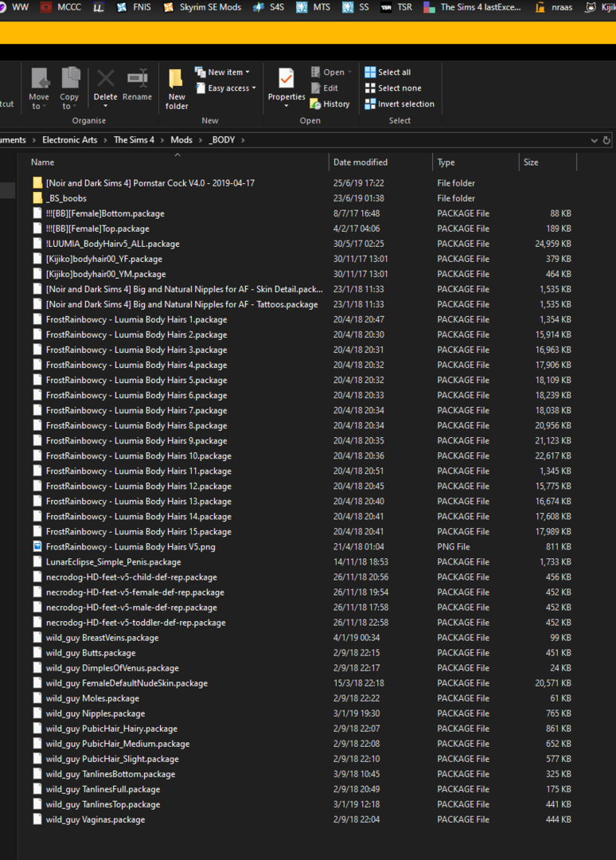
Task: Open the Easy access dropdown
Action: tap(225, 88)
